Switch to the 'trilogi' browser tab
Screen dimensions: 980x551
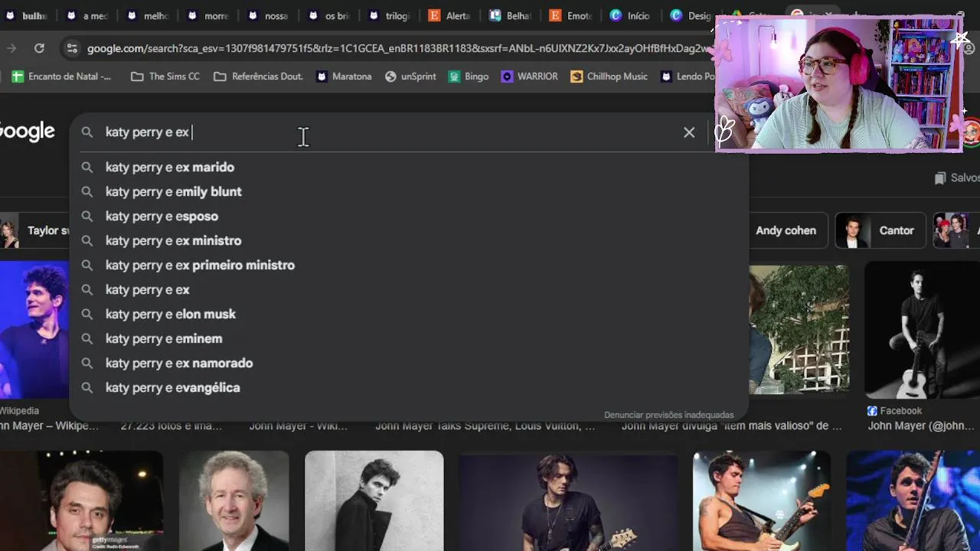point(388,15)
